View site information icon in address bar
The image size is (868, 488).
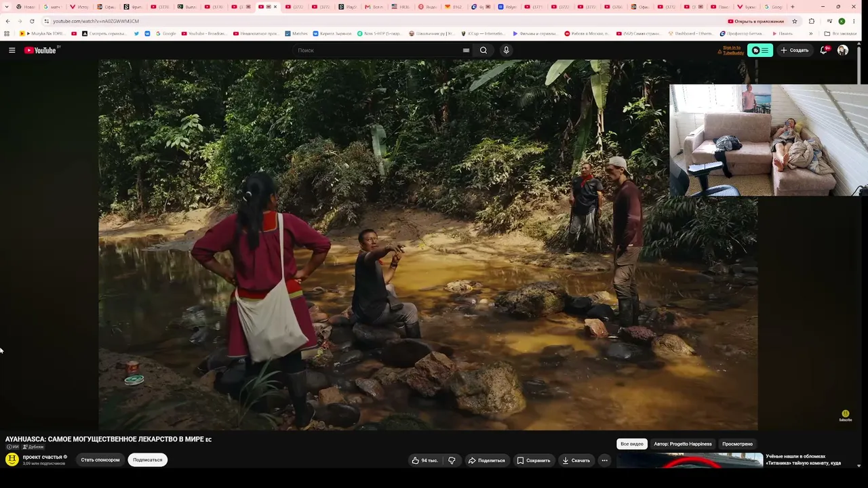46,21
